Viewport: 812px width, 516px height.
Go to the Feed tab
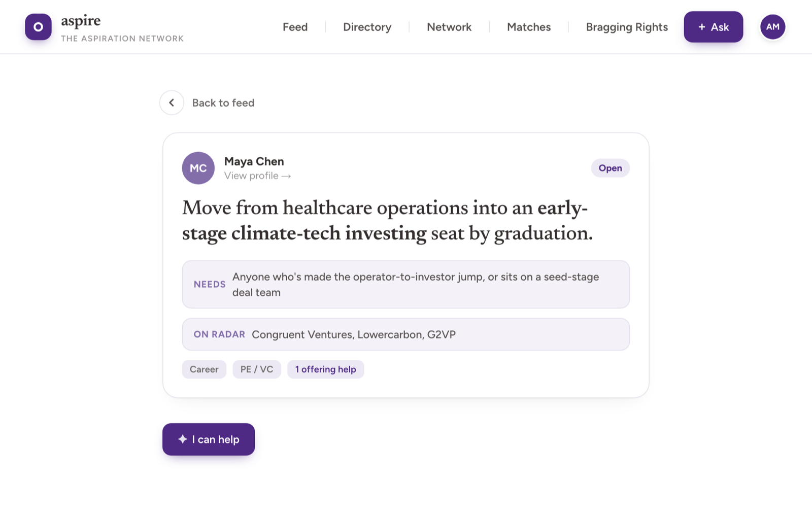pyautogui.click(x=295, y=27)
